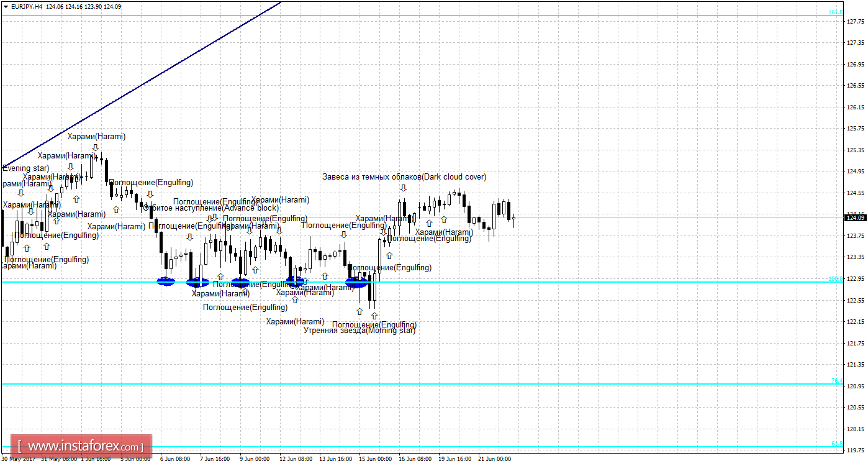Click the current price tag 124.09
The width and height of the screenshot is (868, 466).
(856, 217)
